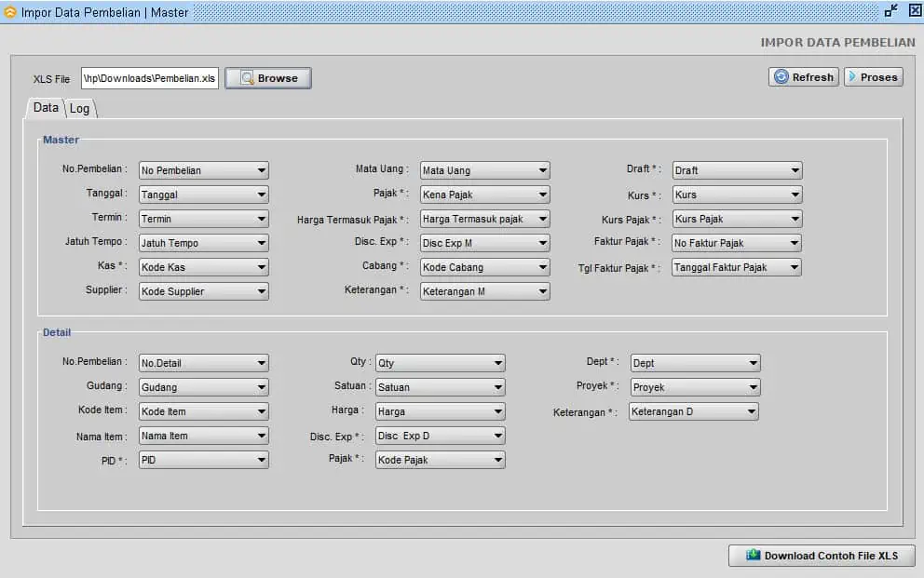Image resolution: width=924 pixels, height=578 pixels.
Task: Open the Tanggal dropdown
Action: pos(204,195)
